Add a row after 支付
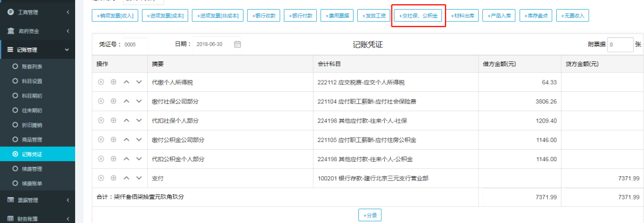 tap(114, 178)
